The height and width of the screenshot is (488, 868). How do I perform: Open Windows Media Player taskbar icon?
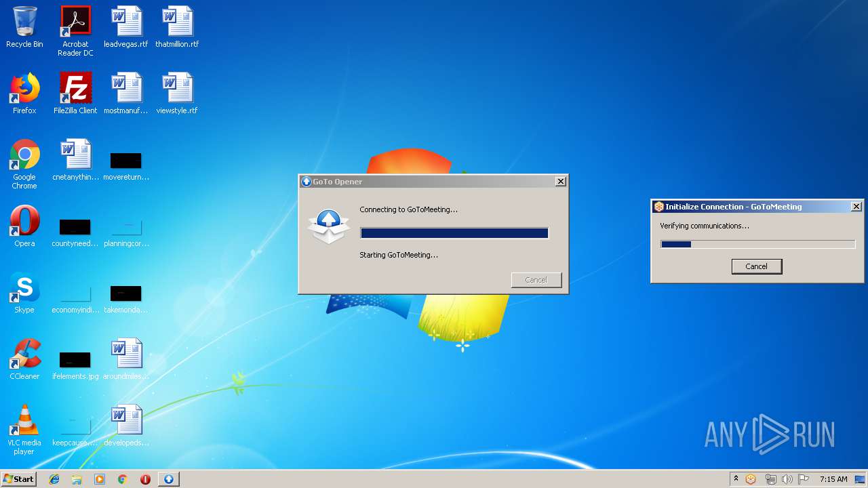point(100,479)
